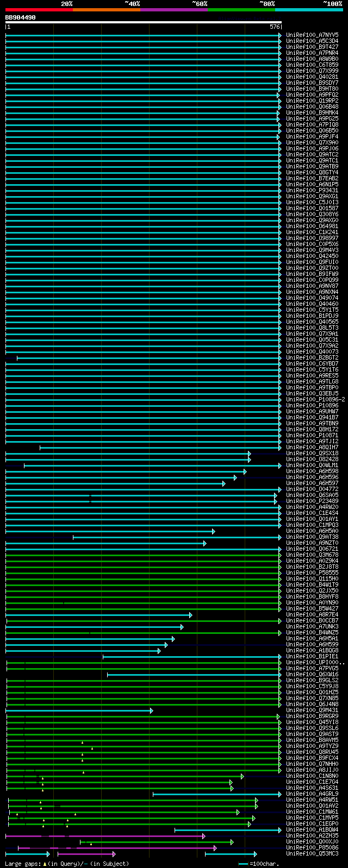Select hit label UniRef100_C1E4S4
The height and width of the screenshot is (868, 348).
tap(312, 513)
